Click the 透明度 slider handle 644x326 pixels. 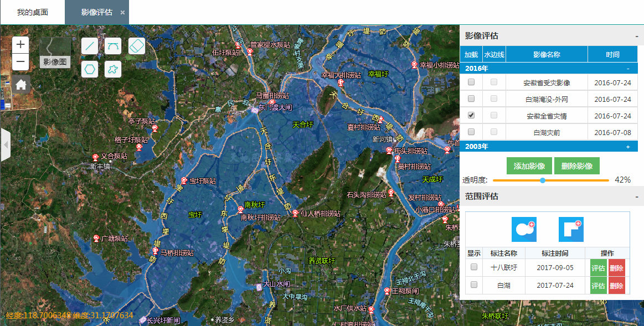coord(543,180)
